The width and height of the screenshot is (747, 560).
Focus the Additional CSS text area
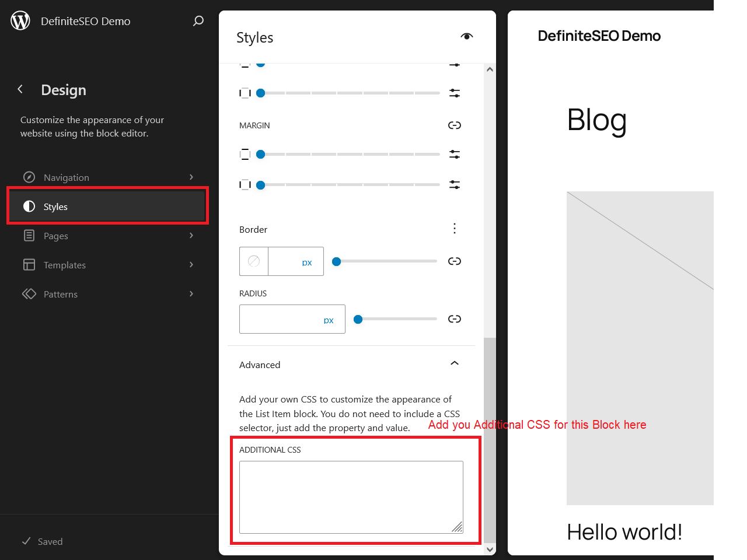click(x=351, y=497)
